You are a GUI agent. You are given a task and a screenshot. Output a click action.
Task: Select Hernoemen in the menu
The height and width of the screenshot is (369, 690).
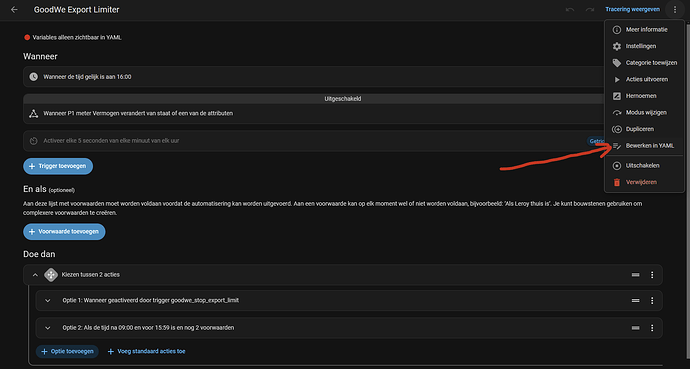pyautogui.click(x=644, y=96)
